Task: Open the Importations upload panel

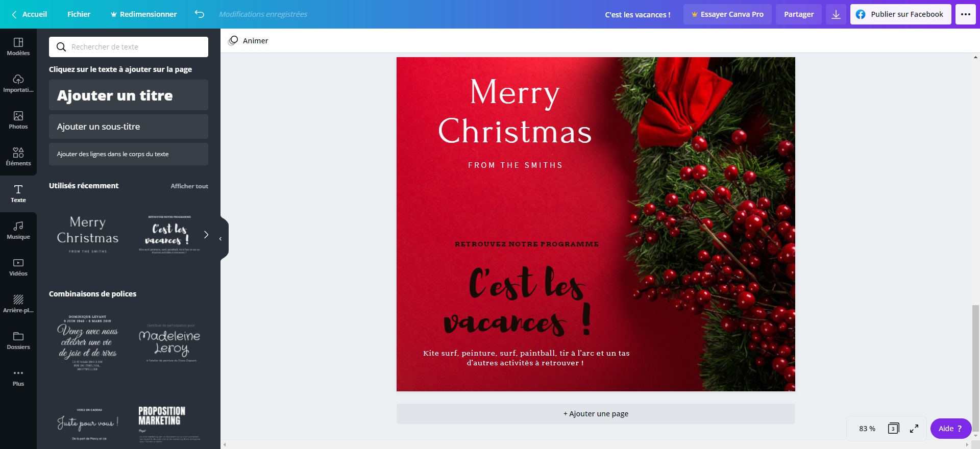Action: click(18, 83)
